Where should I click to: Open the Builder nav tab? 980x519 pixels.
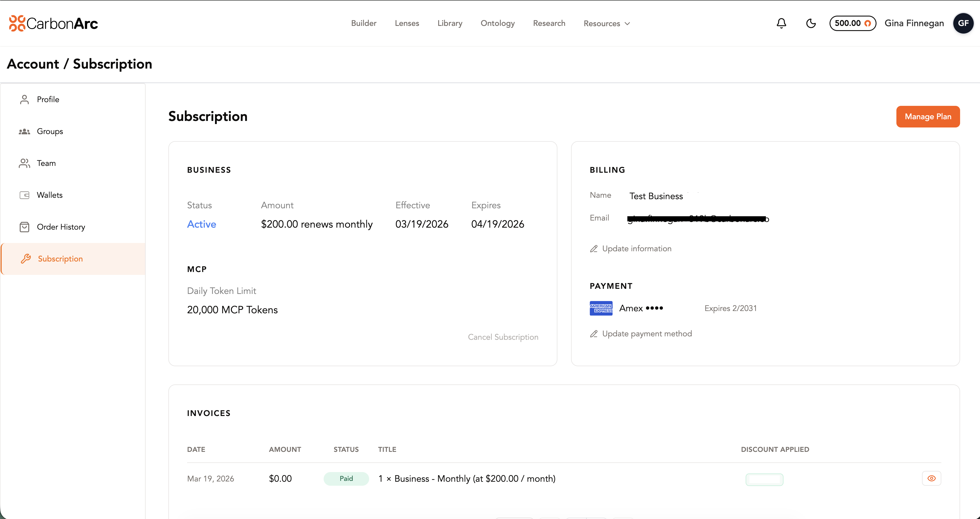click(363, 23)
